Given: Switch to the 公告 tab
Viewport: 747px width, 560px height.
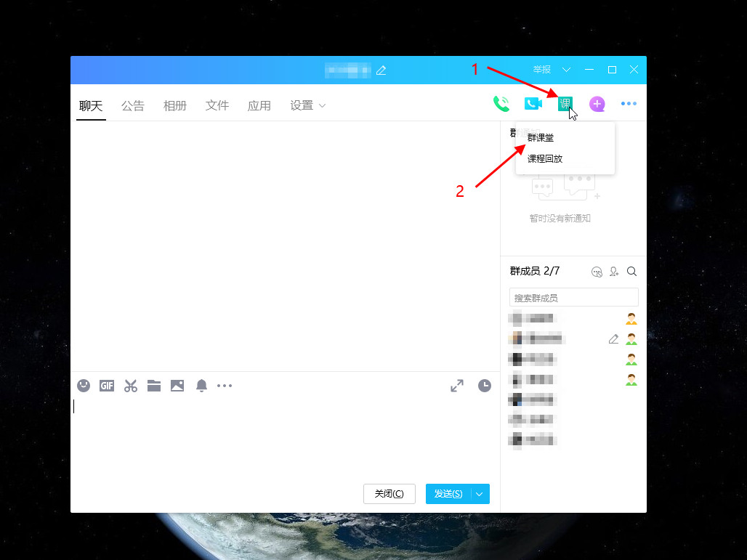Looking at the screenshot, I should click(x=133, y=105).
